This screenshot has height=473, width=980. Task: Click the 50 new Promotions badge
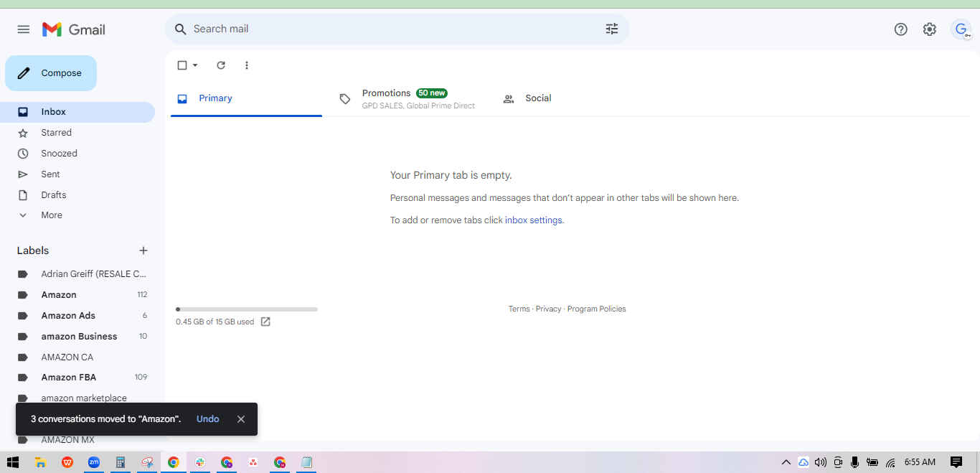click(432, 93)
